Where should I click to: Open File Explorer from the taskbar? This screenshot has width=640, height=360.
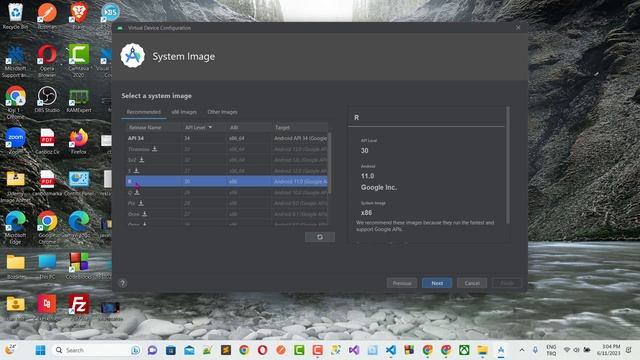coord(482,350)
